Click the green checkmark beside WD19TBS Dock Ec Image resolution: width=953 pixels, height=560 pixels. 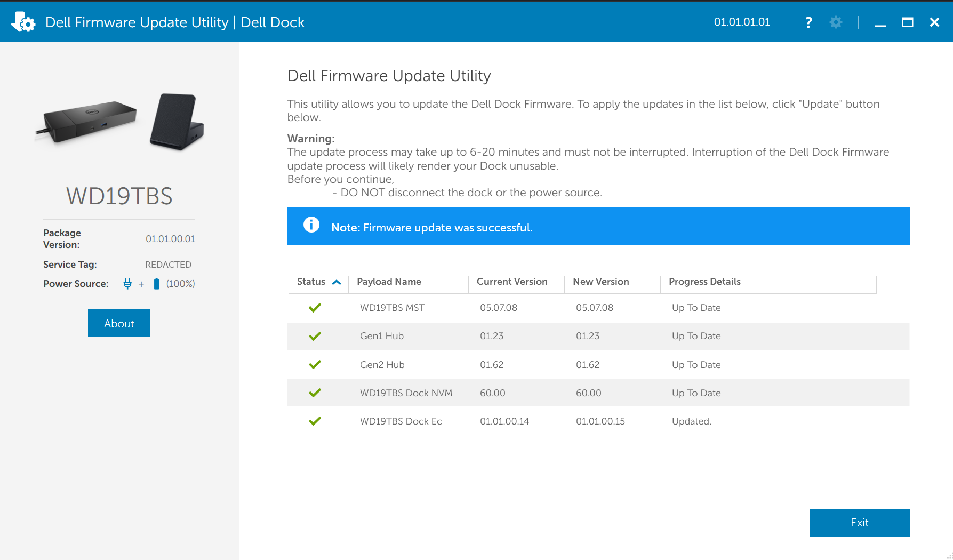(315, 421)
